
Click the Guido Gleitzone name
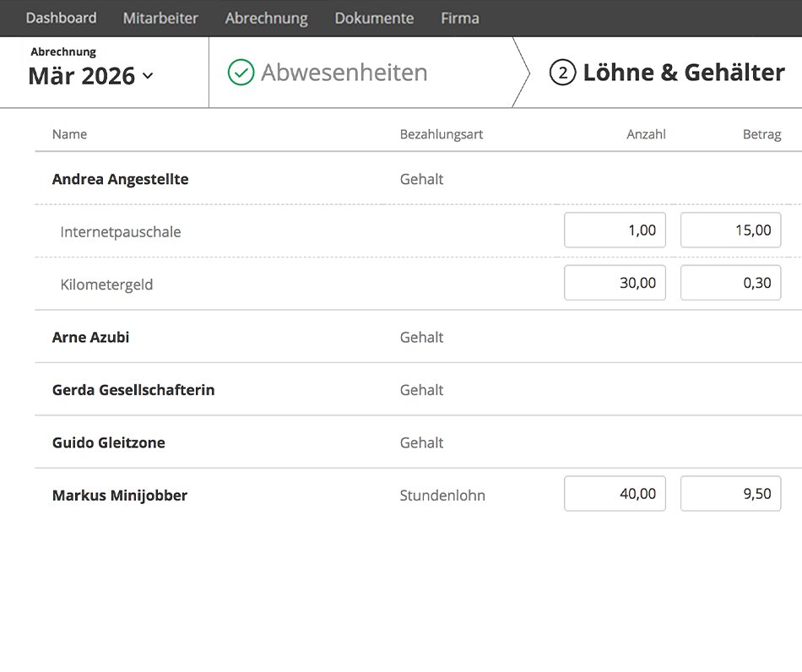(x=108, y=442)
